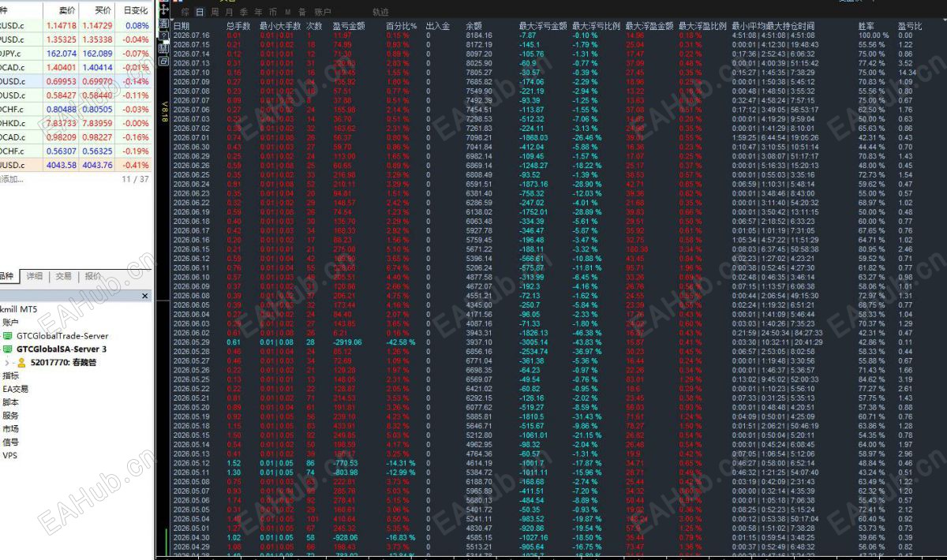This screenshot has width=947, height=560.
Task: Sort by the 盈亏比 column header
Action: tap(910, 26)
